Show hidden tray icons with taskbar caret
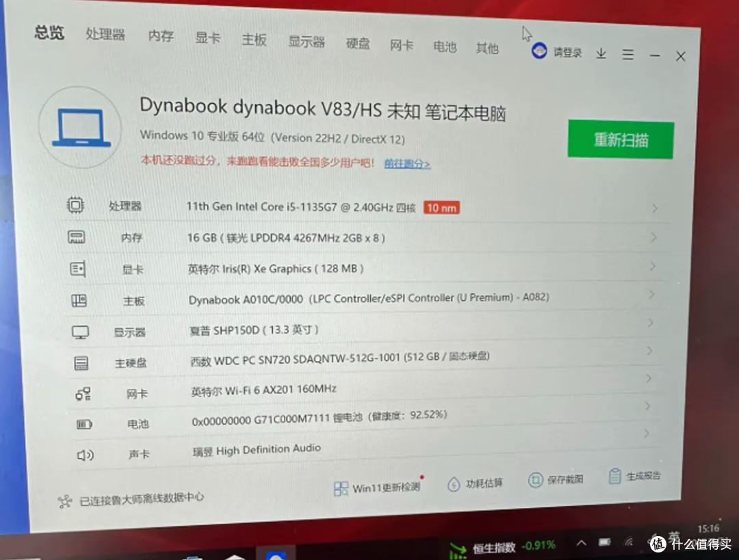 click(x=581, y=543)
